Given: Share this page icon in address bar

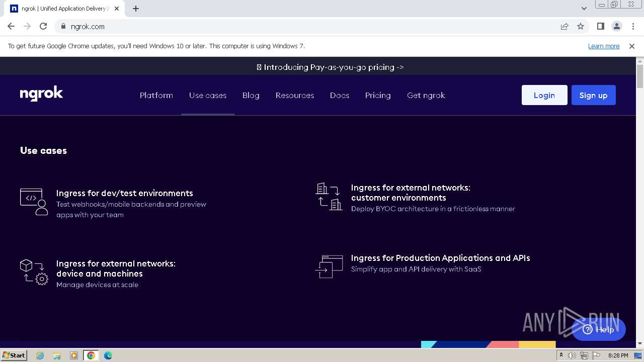Looking at the screenshot, I should click(x=565, y=26).
